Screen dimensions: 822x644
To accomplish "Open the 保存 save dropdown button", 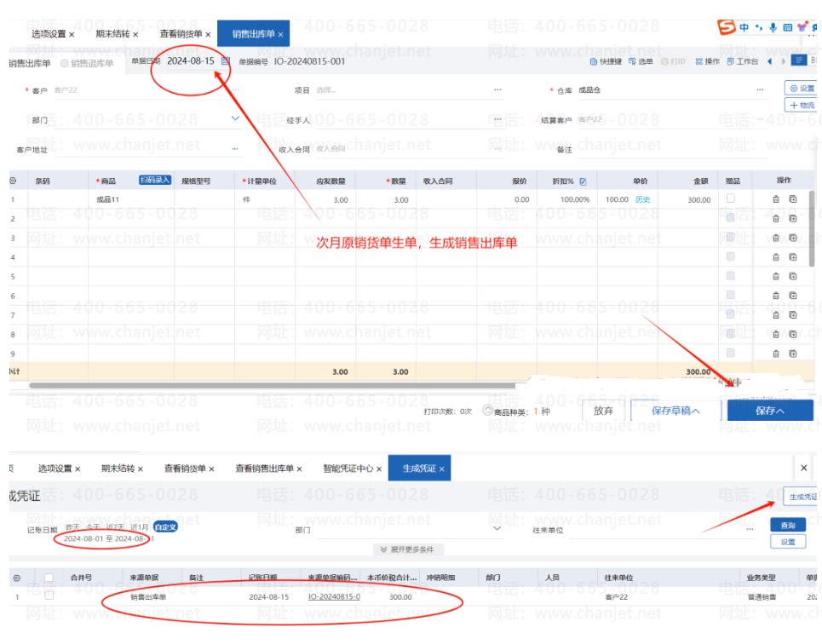I will (x=770, y=411).
